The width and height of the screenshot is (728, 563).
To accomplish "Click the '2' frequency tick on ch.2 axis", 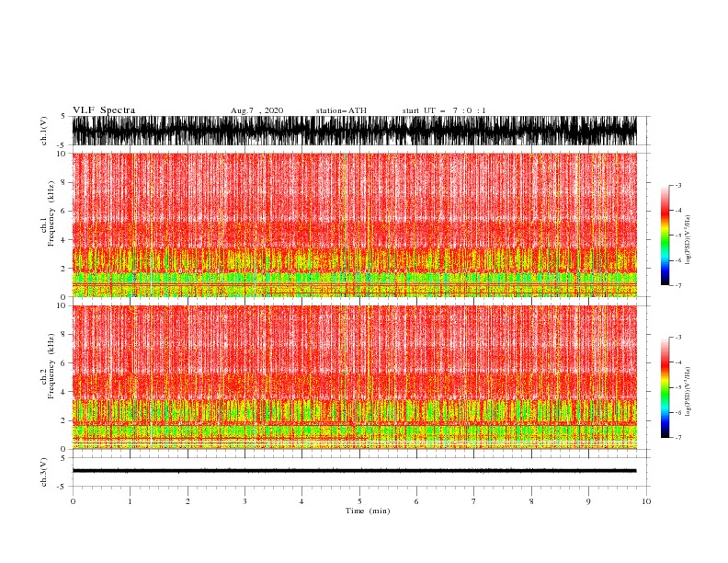I will click(x=64, y=420).
